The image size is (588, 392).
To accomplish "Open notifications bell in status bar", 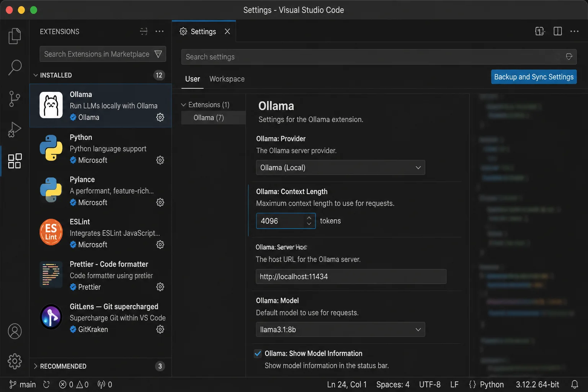I will tap(575, 384).
